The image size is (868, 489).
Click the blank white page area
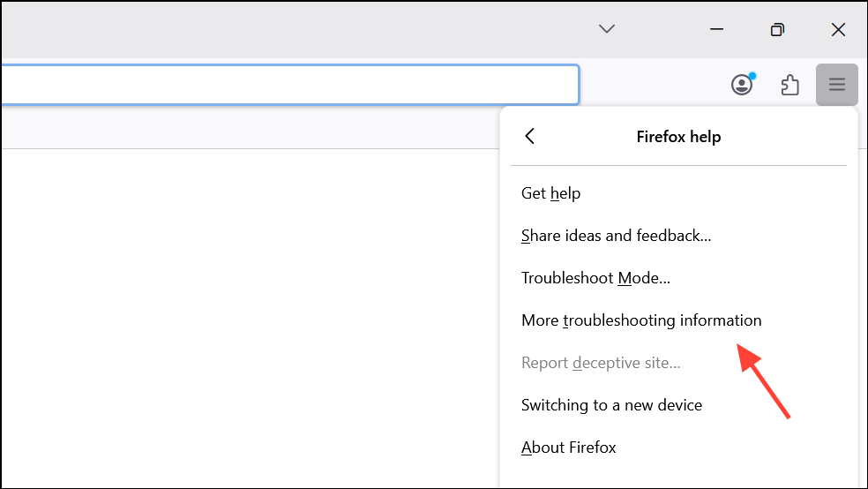[247, 318]
